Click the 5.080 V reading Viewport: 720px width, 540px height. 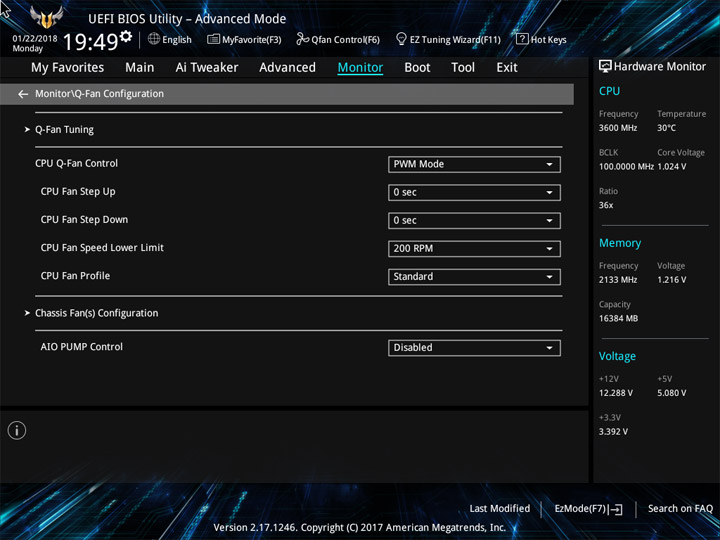[x=672, y=393]
